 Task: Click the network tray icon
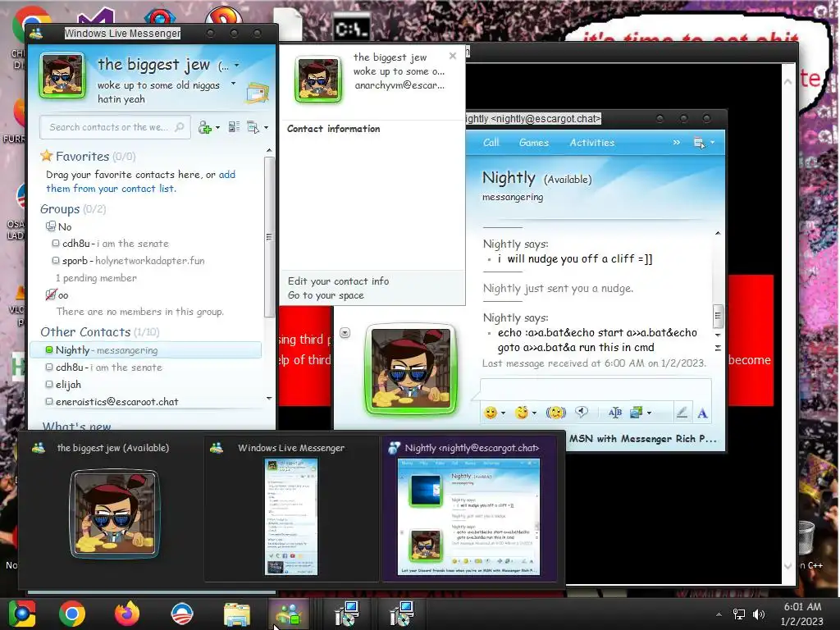(x=739, y=614)
